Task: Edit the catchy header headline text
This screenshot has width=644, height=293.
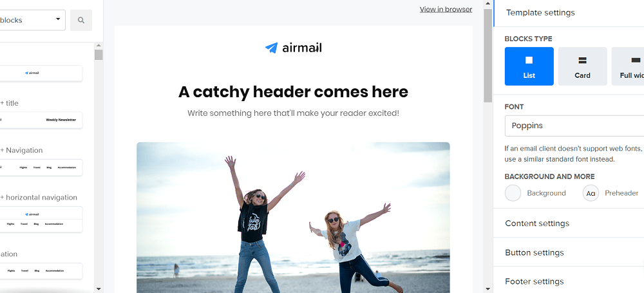Action: (x=293, y=92)
